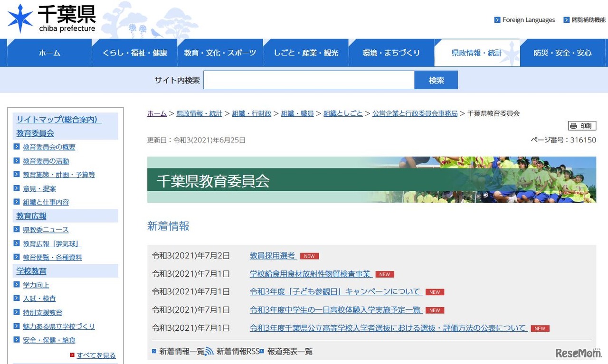608x364 pixels.
Task: Open the ホーム navigation tab
Action: click(x=49, y=53)
